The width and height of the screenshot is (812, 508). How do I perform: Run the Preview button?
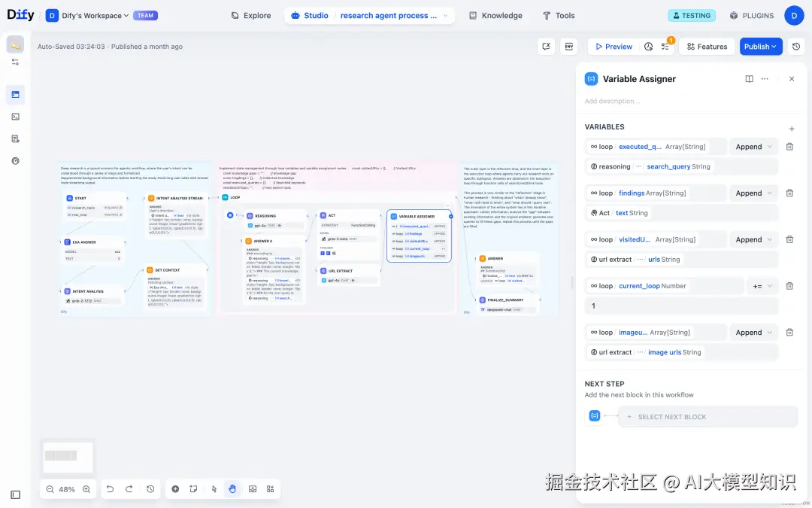click(614, 47)
